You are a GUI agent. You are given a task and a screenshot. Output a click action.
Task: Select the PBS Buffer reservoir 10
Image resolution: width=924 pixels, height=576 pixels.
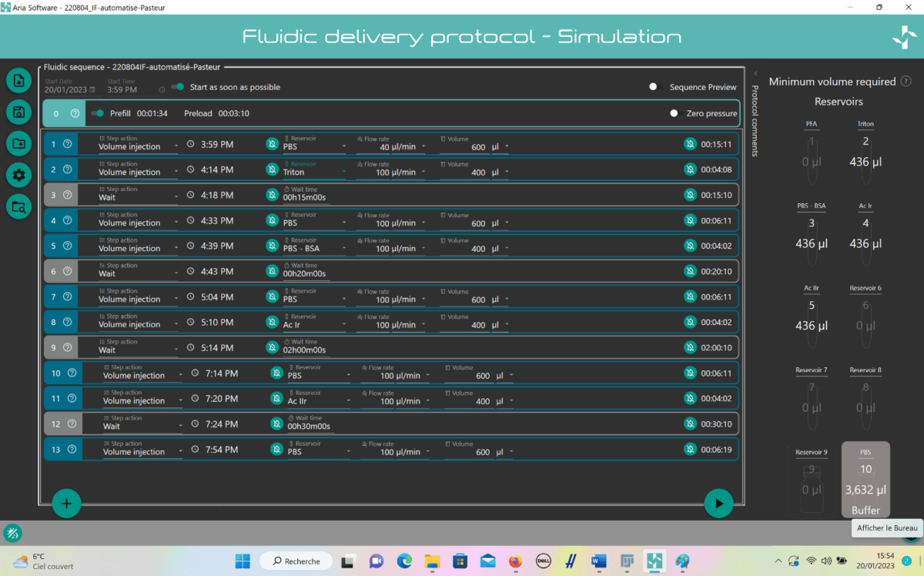(x=865, y=479)
